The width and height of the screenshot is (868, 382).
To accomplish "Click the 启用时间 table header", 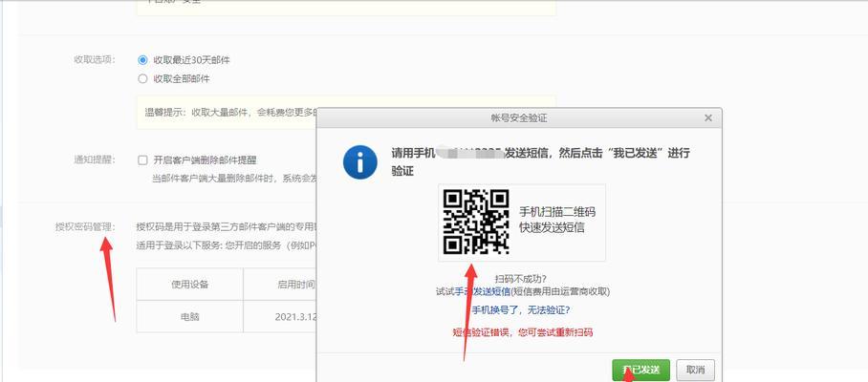I will 280,285.
